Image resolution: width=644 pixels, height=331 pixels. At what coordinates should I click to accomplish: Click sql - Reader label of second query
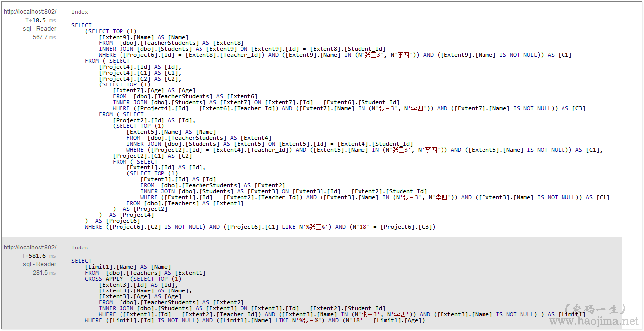pyautogui.click(x=40, y=264)
